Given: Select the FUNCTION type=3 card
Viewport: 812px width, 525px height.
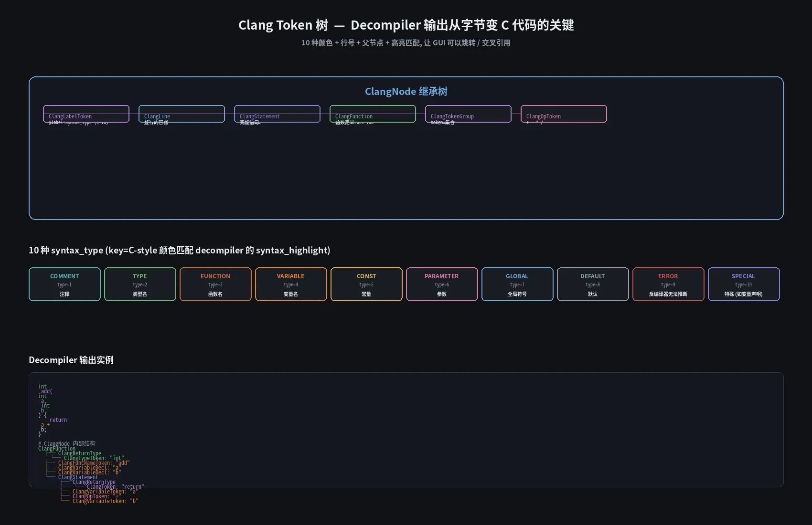Looking at the screenshot, I should (215, 284).
